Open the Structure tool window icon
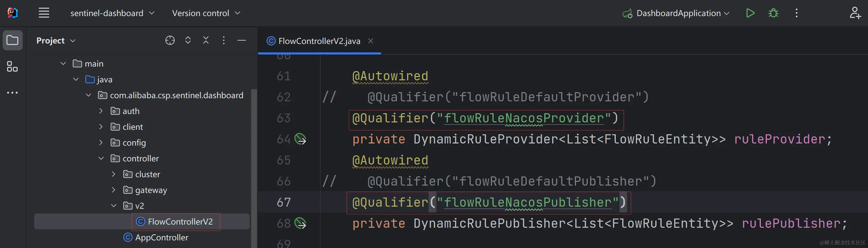 [12, 66]
